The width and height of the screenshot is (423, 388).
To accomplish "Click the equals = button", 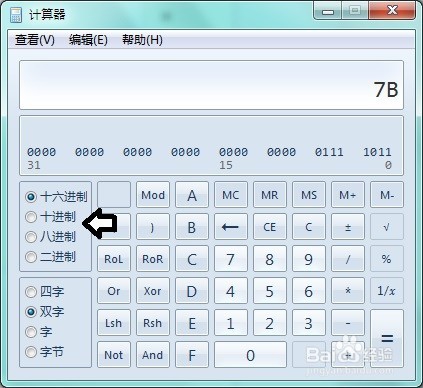I will [x=387, y=339].
